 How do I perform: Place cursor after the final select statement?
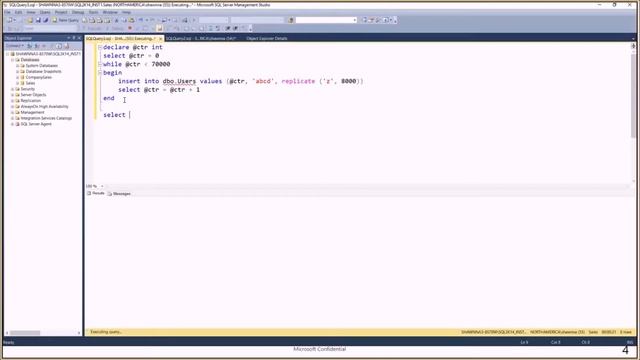[129, 115]
